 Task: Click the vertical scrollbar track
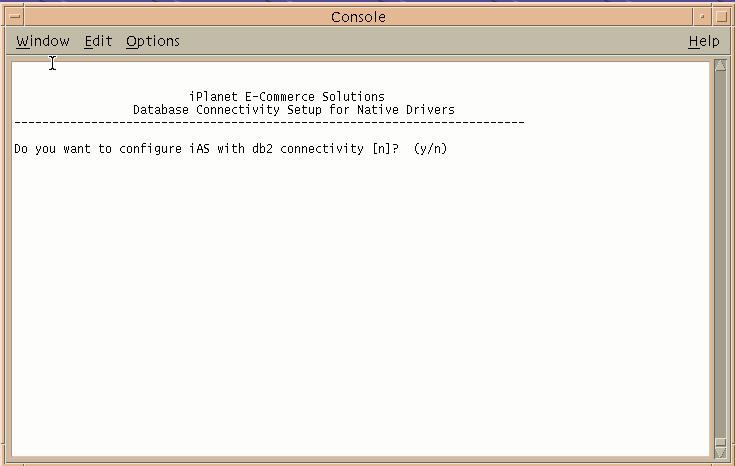click(x=720, y=253)
